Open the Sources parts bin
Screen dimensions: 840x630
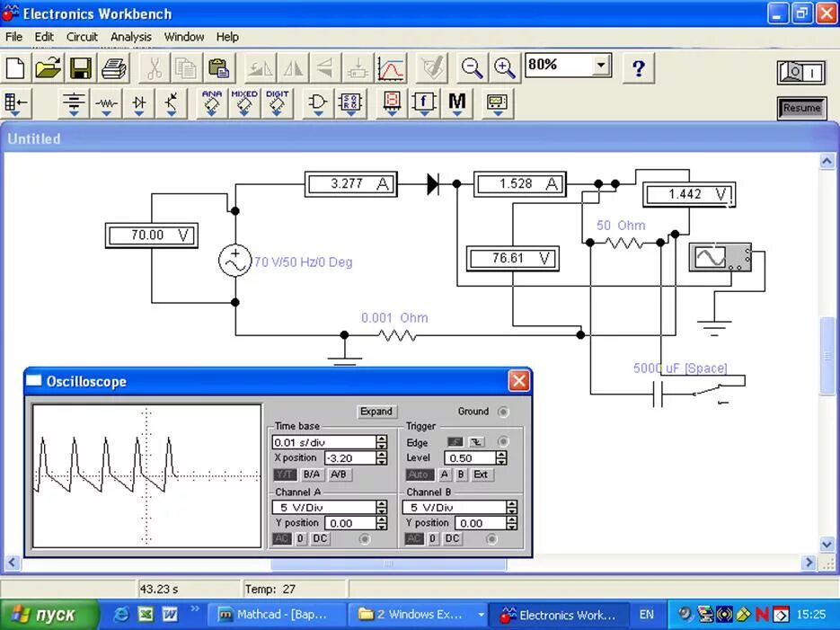point(74,102)
